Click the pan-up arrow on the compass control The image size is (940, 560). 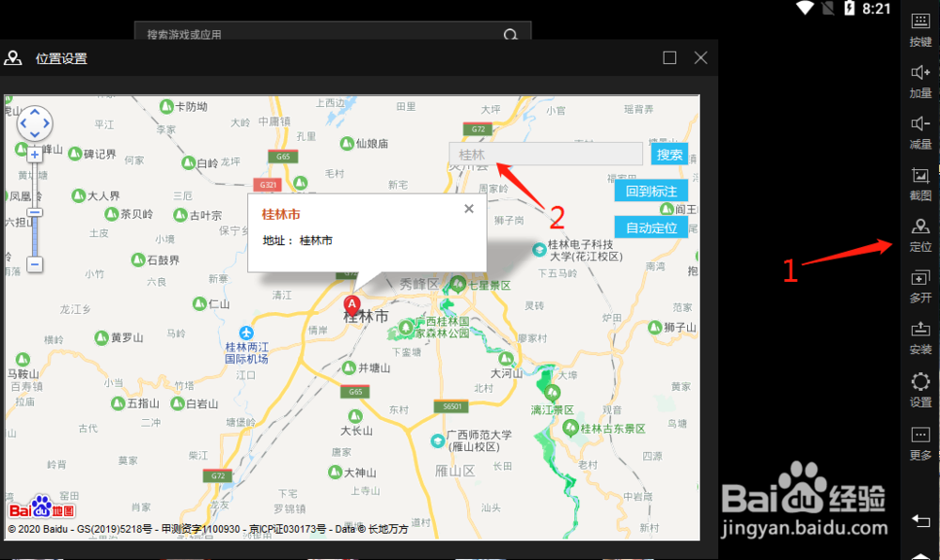coord(35,112)
